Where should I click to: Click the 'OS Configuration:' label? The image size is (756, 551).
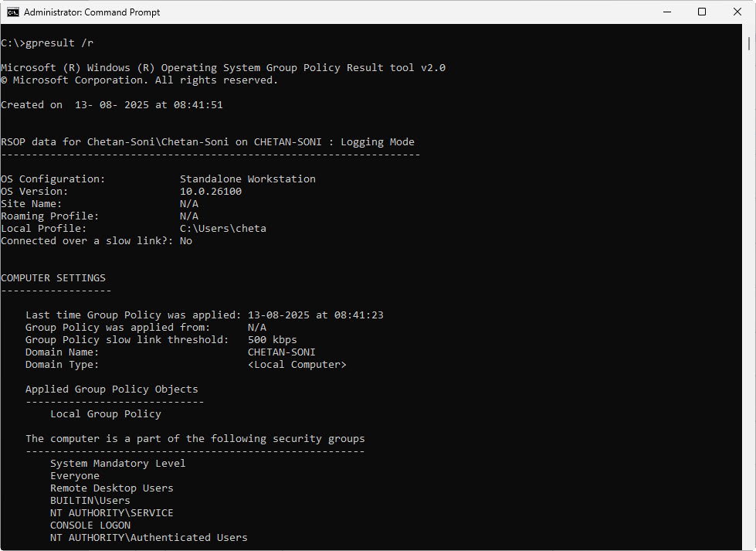click(x=53, y=179)
